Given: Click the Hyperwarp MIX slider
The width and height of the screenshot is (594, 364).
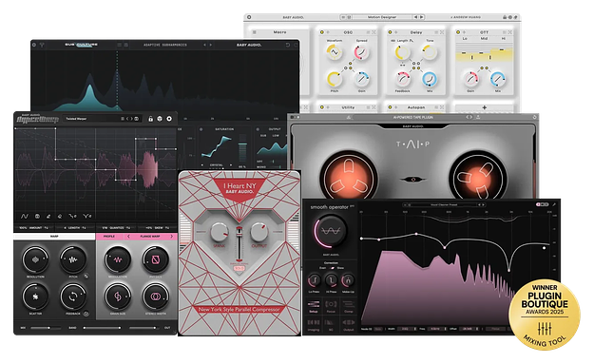Looking at the screenshot, I should click(x=45, y=328).
